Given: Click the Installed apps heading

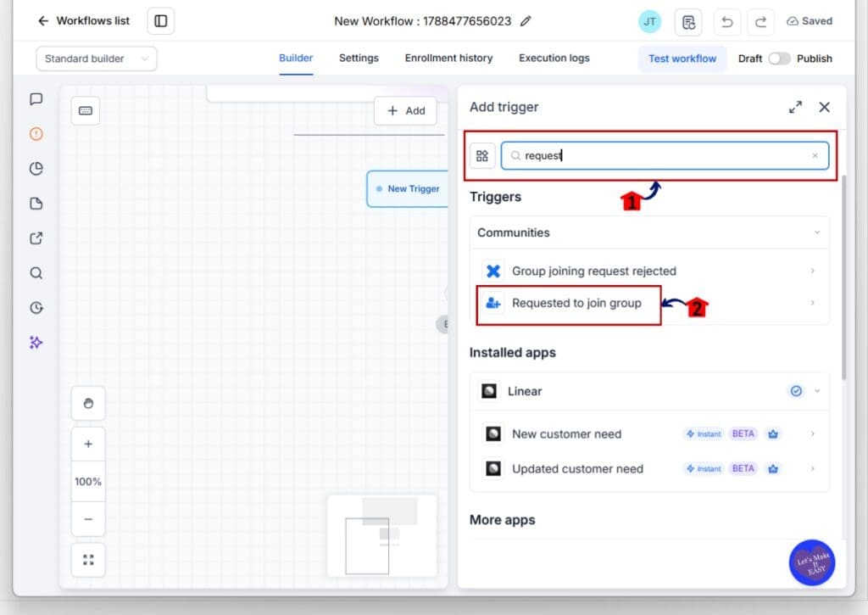Looking at the screenshot, I should [513, 353].
